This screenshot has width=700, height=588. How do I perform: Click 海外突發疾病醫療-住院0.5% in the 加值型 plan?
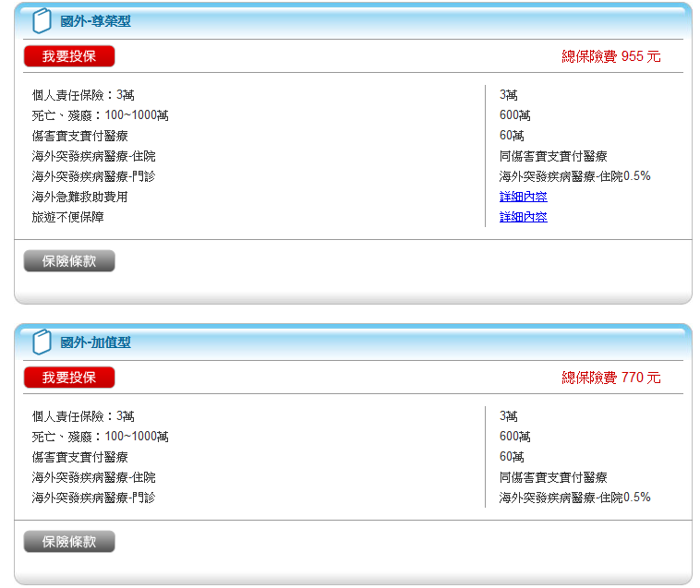pyautogui.click(x=574, y=498)
